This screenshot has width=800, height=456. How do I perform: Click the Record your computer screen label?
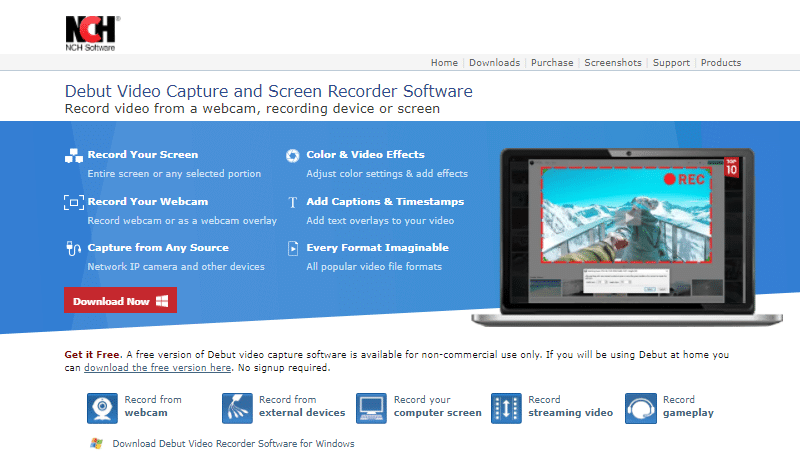(x=437, y=407)
